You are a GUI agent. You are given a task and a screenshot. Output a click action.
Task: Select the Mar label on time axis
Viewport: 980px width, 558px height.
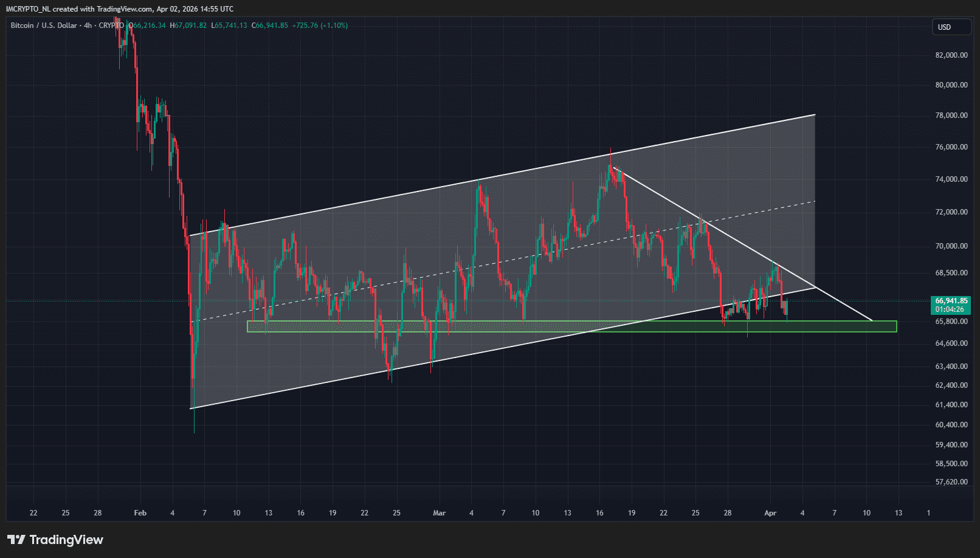click(x=439, y=513)
